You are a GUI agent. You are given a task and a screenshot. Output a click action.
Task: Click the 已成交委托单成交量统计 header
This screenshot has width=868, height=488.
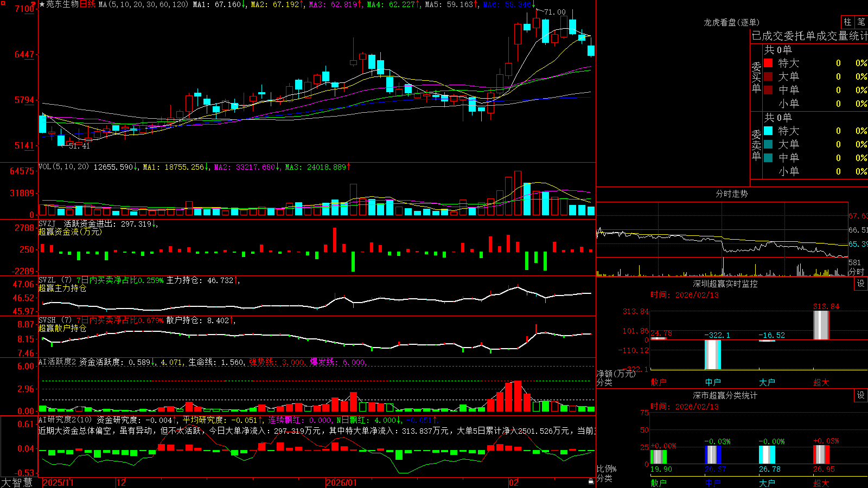tap(809, 36)
